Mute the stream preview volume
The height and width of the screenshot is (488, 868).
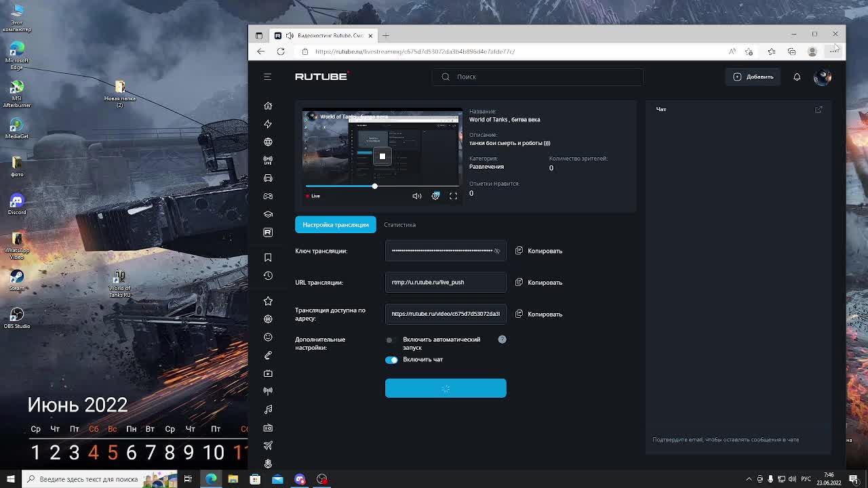[416, 196]
